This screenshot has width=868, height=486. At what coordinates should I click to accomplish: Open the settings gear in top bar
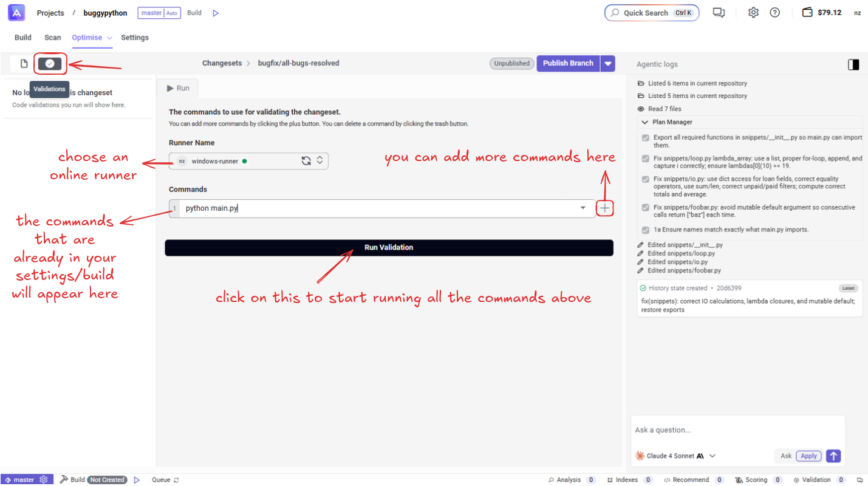(753, 13)
